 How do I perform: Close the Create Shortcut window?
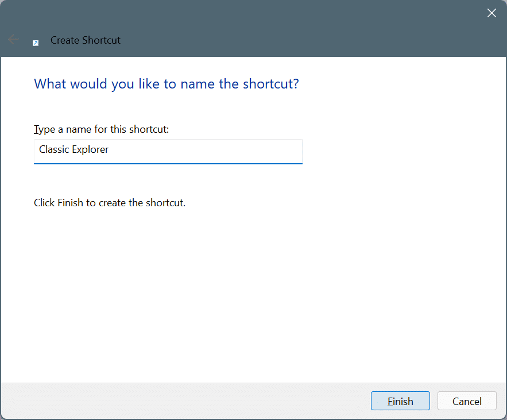[491, 13]
